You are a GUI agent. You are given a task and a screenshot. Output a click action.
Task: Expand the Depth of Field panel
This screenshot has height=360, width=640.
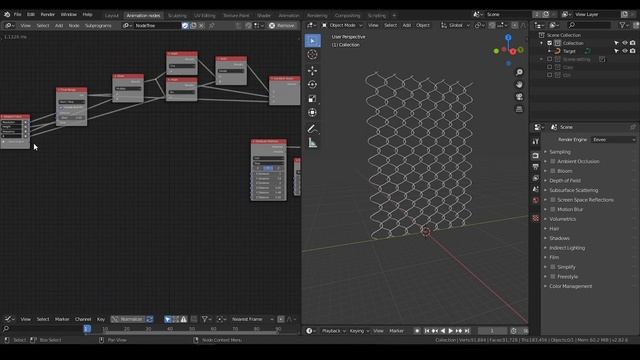tap(564, 180)
